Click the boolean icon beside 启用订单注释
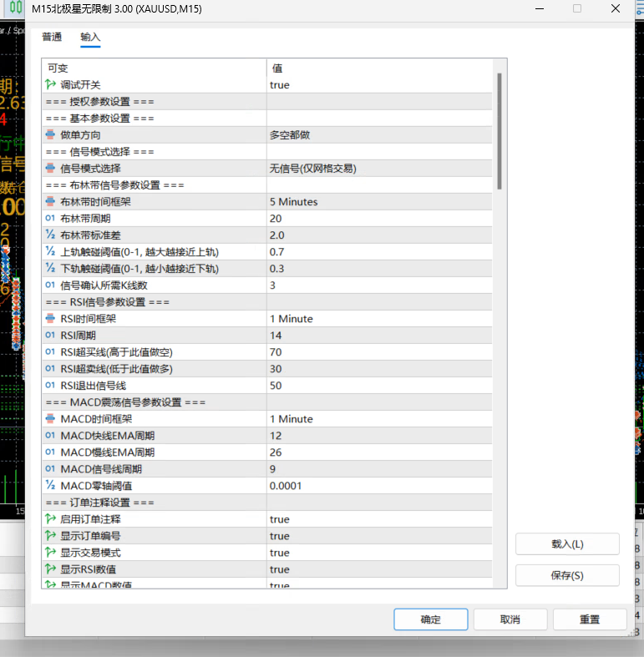The width and height of the screenshot is (644, 657). [x=50, y=519]
